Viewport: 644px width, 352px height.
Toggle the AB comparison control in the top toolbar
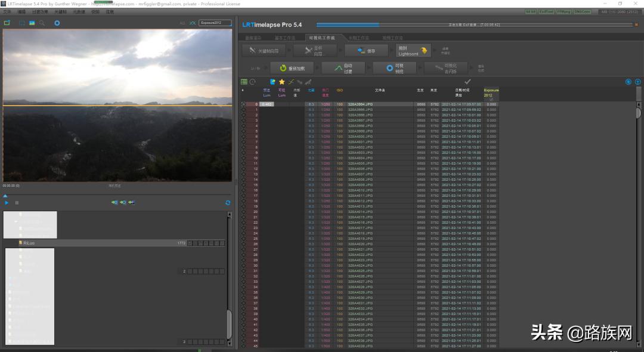(x=192, y=23)
